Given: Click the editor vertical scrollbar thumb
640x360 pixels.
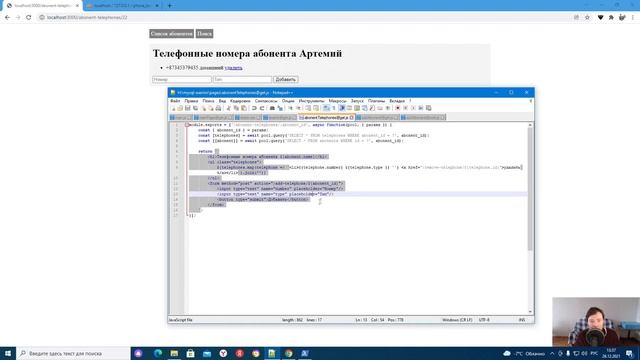Looking at the screenshot, I should (530, 188).
